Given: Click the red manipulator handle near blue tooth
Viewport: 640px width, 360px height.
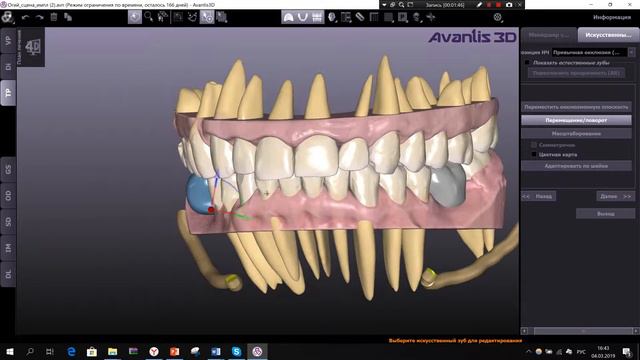Looking at the screenshot, I should 211,209.
